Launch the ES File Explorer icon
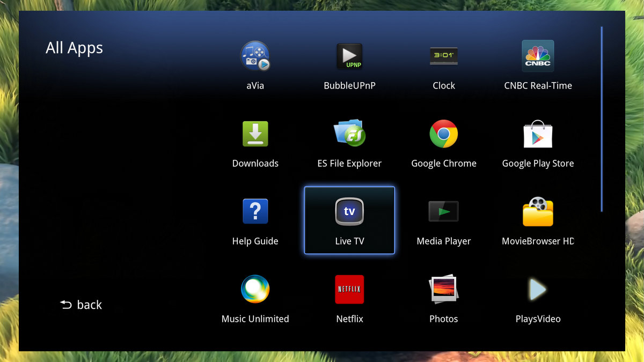 coord(349,133)
